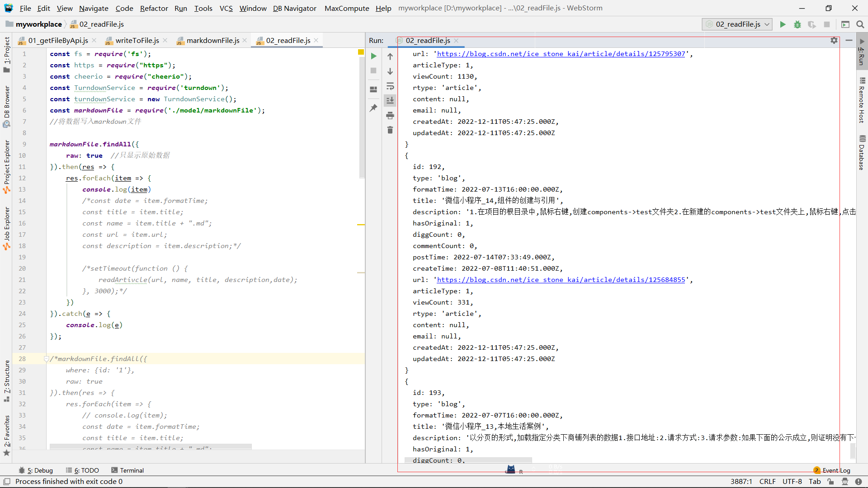Rerun program in the Run panel
Screen dimensions: 868x488
pyautogui.click(x=373, y=56)
